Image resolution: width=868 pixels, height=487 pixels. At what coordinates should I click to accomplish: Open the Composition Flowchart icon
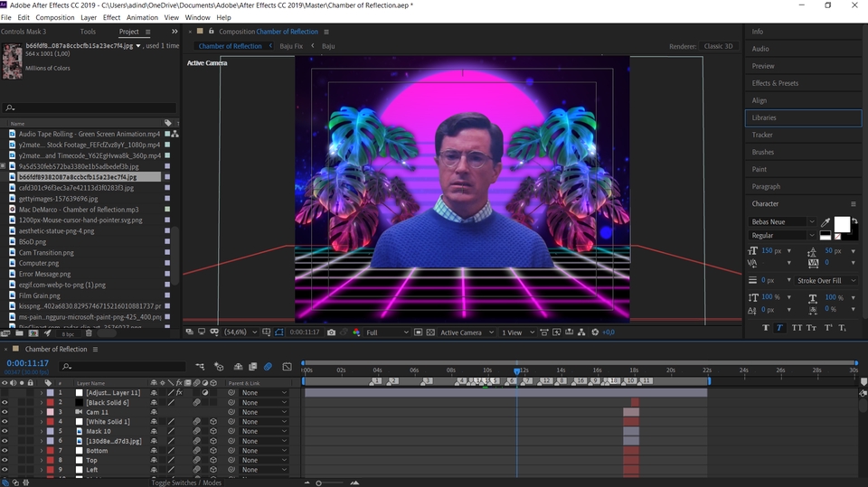[581, 332]
